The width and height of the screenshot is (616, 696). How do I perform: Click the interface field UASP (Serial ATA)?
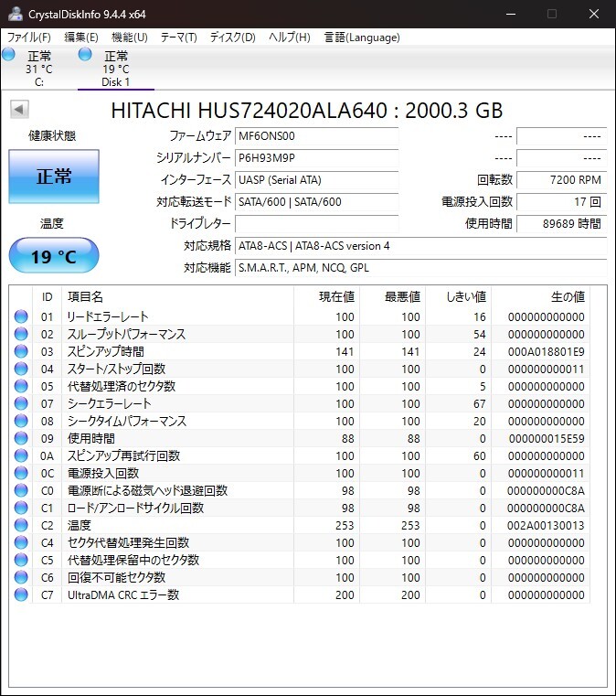[316, 180]
